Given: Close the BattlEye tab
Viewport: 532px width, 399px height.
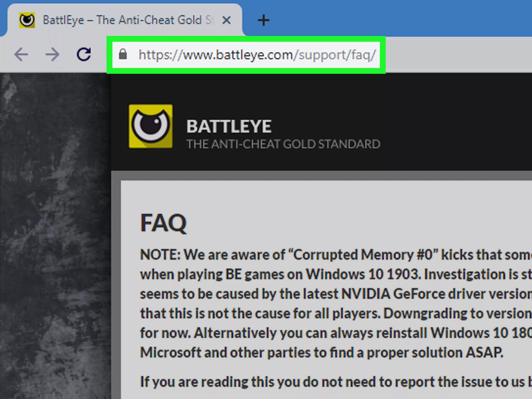Looking at the screenshot, I should click(x=227, y=20).
